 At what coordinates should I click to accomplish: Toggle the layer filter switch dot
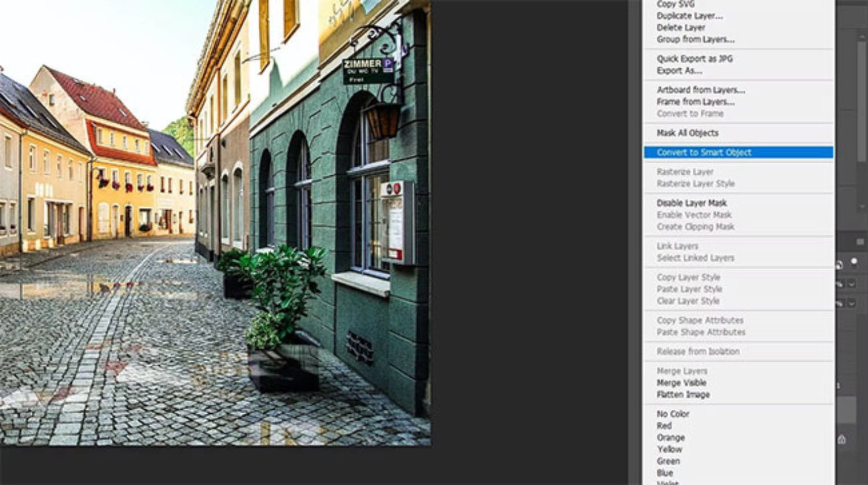[x=854, y=262]
